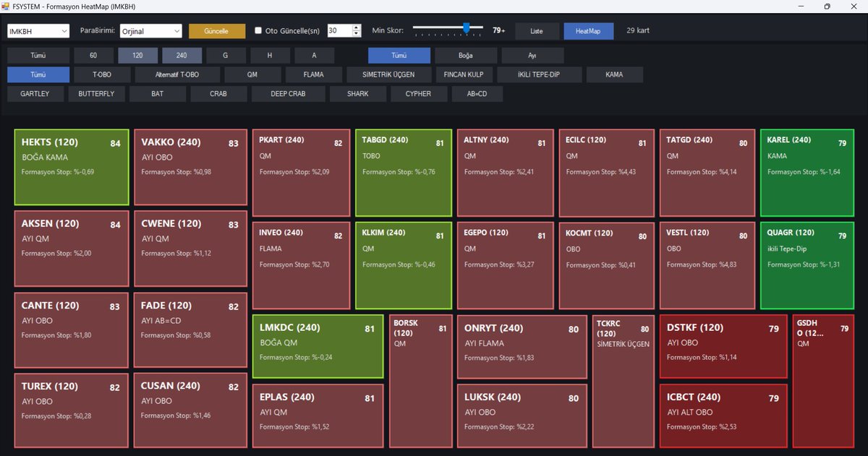Select the G timeframe filter
This screenshot has width=868, height=456.
(x=226, y=56)
